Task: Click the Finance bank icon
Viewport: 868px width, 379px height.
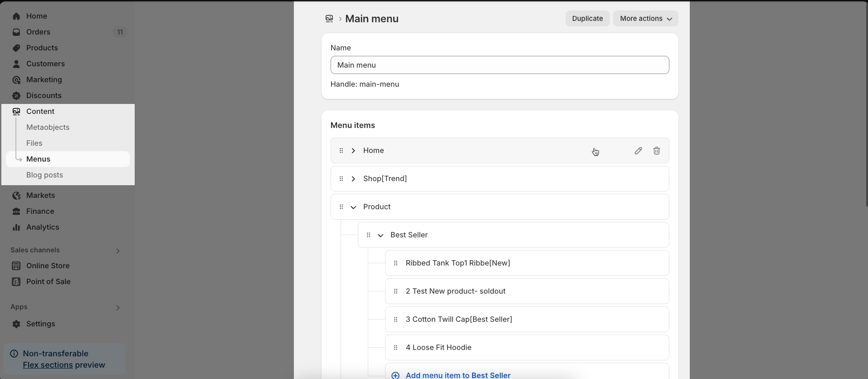Action: (16, 212)
